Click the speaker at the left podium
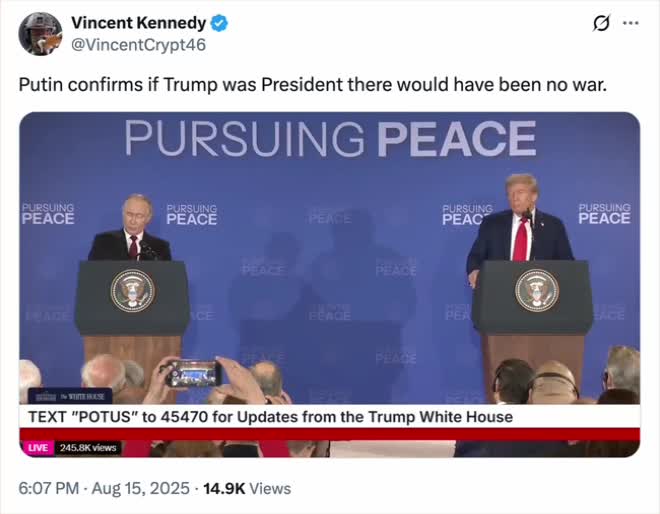 [131, 230]
